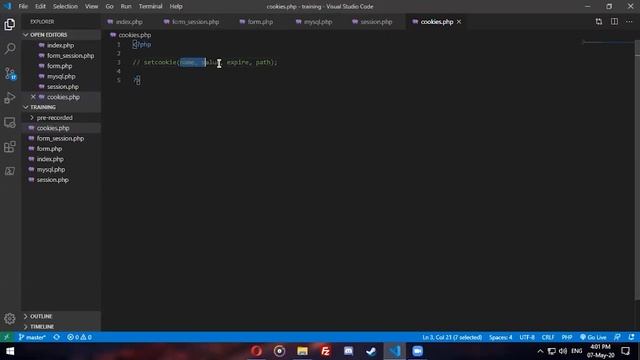Change indentation via Spaces: 4
The image size is (640, 360).
pyautogui.click(x=500, y=337)
